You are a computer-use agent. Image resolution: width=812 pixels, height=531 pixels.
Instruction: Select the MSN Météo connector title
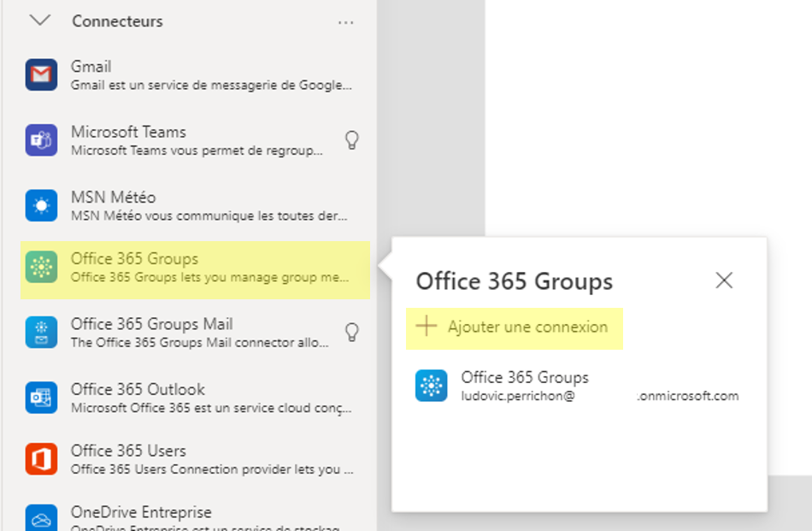pos(114,197)
